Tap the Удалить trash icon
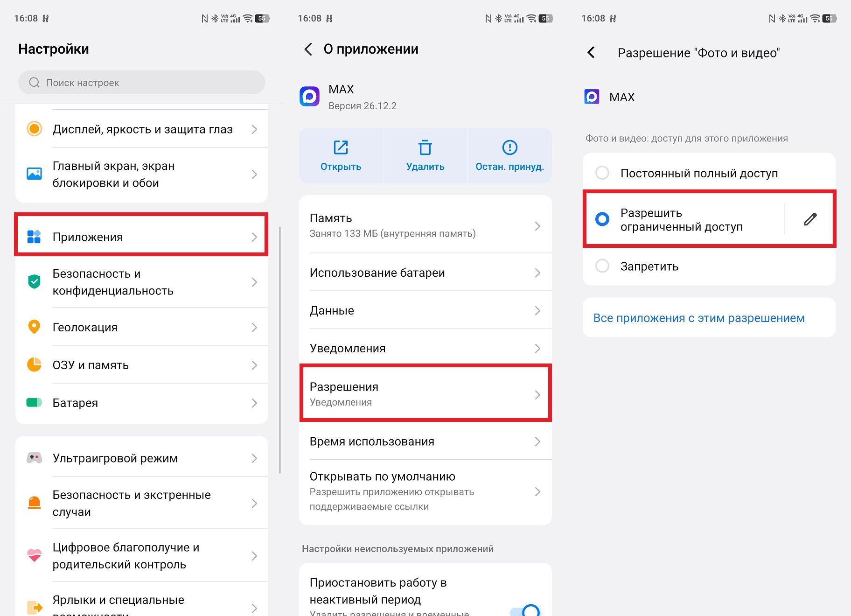Screen dimensions: 851x616 tap(425, 147)
